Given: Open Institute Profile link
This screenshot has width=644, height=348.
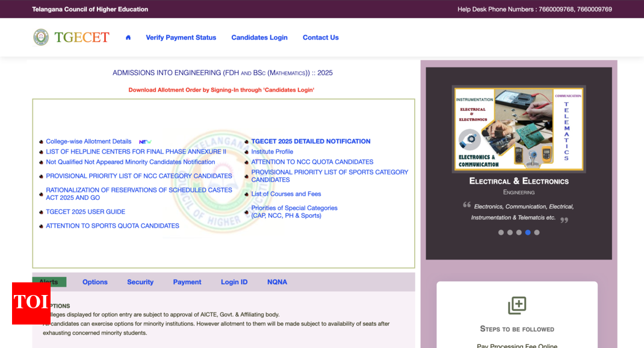Looking at the screenshot, I should pos(272,152).
